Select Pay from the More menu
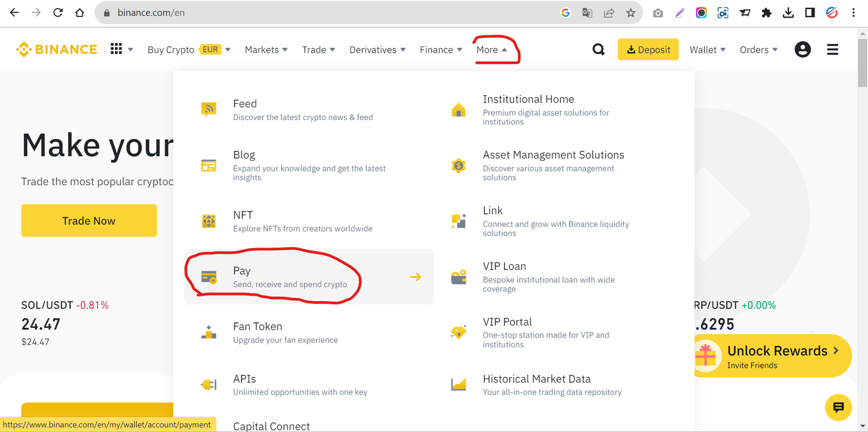Screen dimensions: 868x432 pyautogui.click(x=309, y=277)
